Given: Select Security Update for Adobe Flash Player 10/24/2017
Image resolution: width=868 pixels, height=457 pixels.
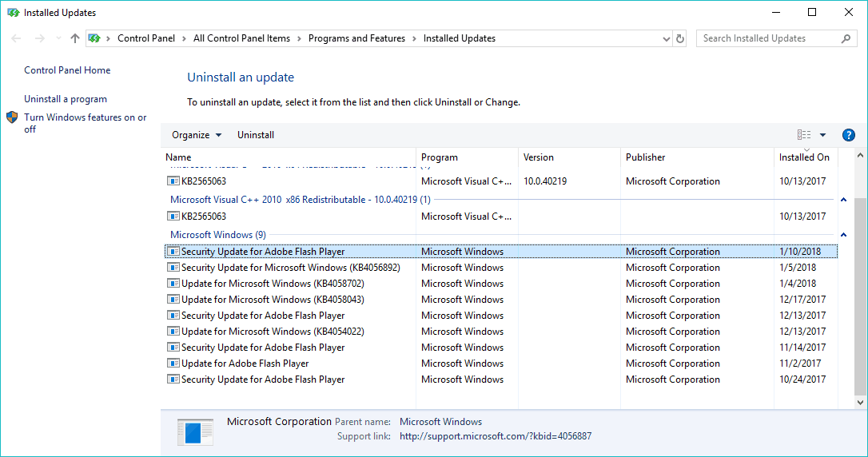Looking at the screenshot, I should (x=501, y=380).
